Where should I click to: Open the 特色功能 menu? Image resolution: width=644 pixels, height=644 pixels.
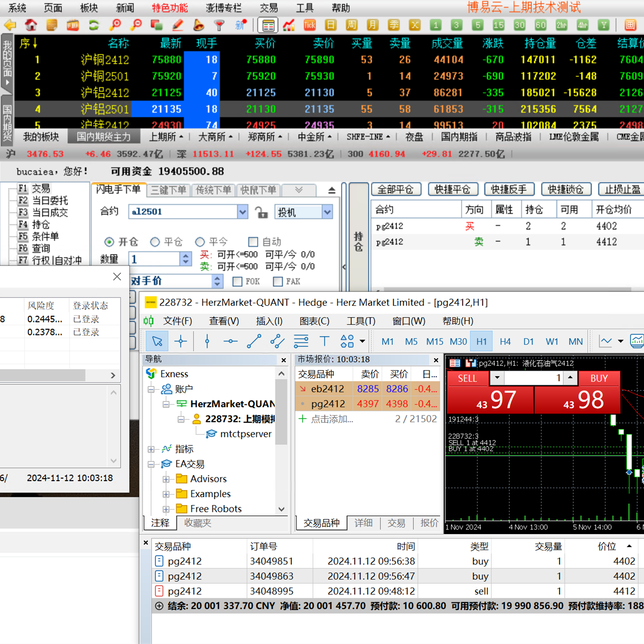[x=170, y=8]
